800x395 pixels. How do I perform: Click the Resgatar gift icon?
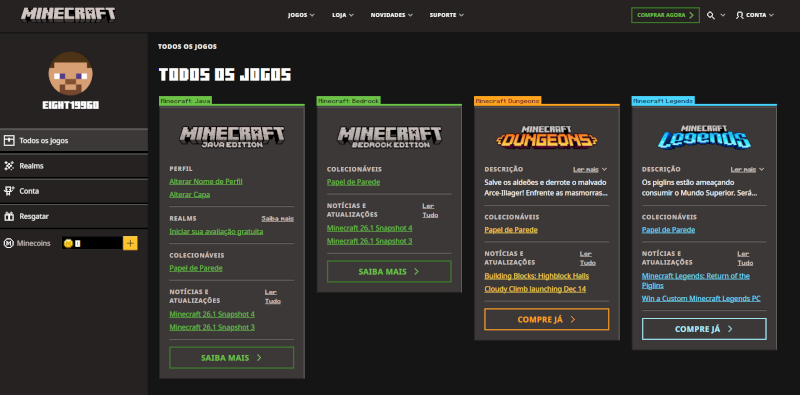9,216
